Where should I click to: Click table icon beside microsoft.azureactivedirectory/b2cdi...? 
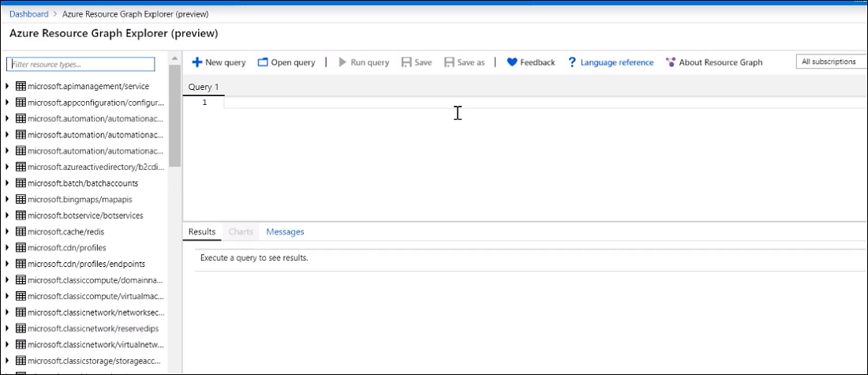[21, 167]
